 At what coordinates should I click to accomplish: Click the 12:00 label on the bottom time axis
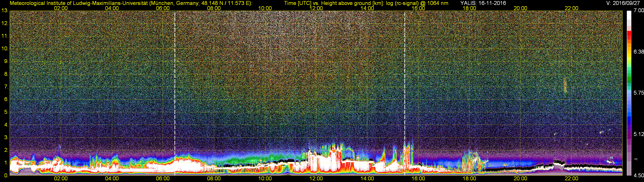(x=316, y=179)
